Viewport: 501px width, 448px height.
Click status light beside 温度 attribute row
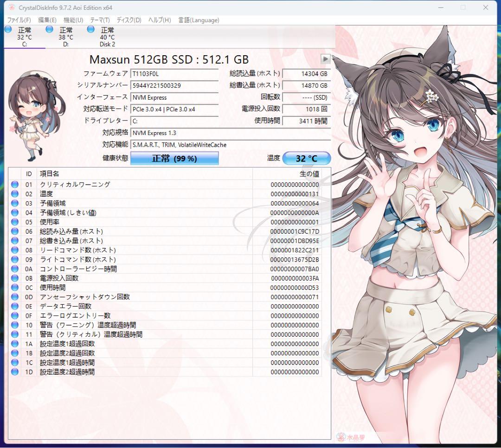click(15, 193)
